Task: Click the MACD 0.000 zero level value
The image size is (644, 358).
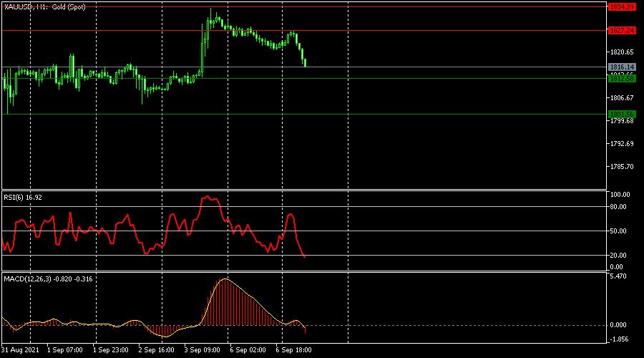Action: pos(618,325)
